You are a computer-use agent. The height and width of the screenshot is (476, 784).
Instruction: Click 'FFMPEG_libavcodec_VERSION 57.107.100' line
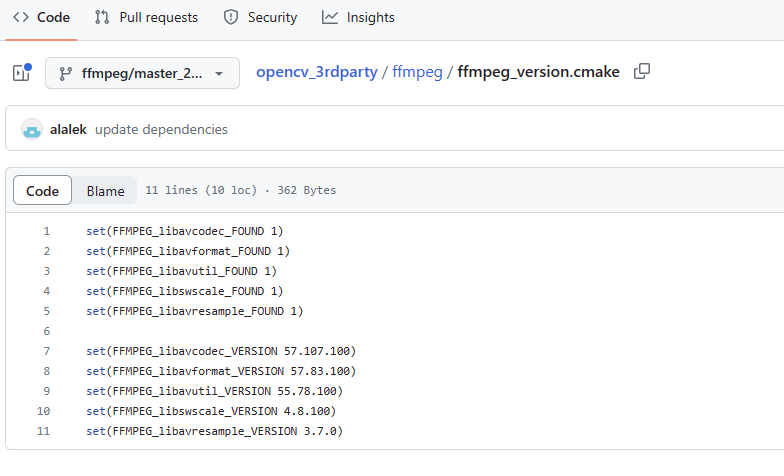(x=221, y=351)
